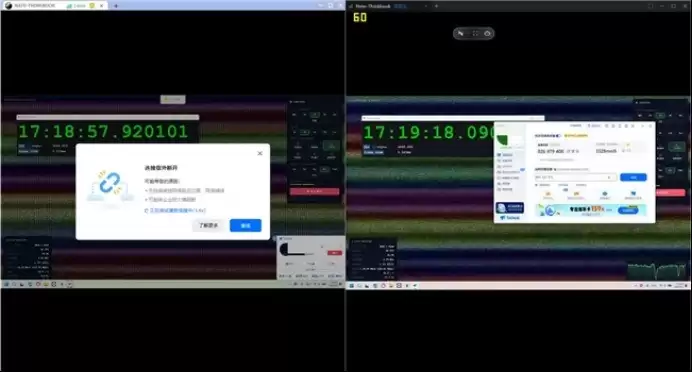Click the red button in left control panel

[x=315, y=192]
